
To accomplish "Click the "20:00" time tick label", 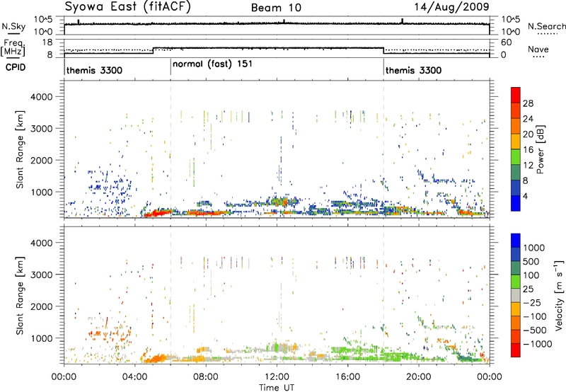I will (418, 377).
